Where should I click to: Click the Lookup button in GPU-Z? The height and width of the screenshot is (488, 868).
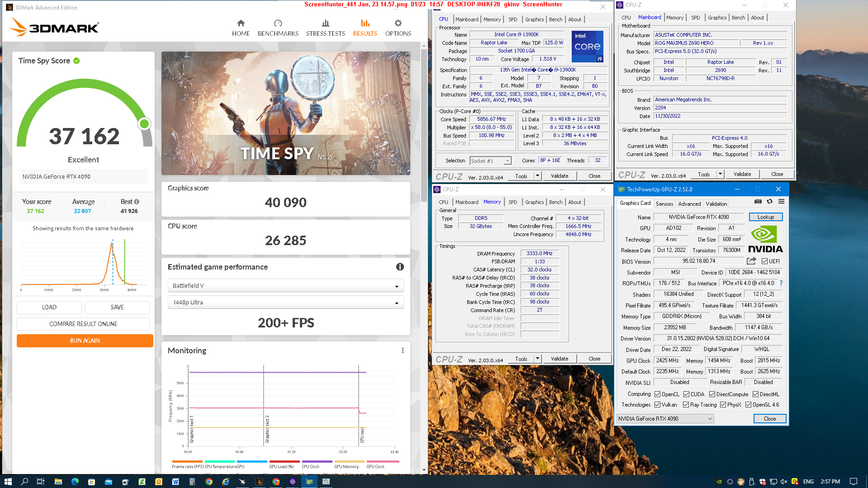click(x=765, y=217)
